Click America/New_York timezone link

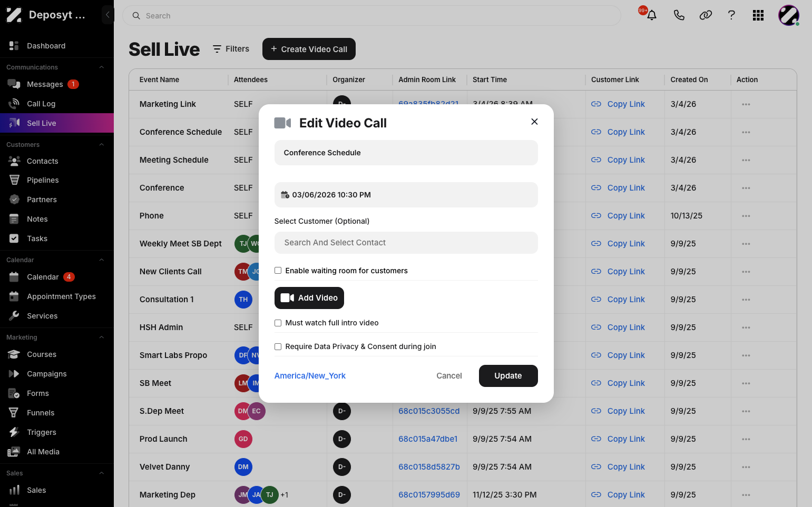point(310,376)
